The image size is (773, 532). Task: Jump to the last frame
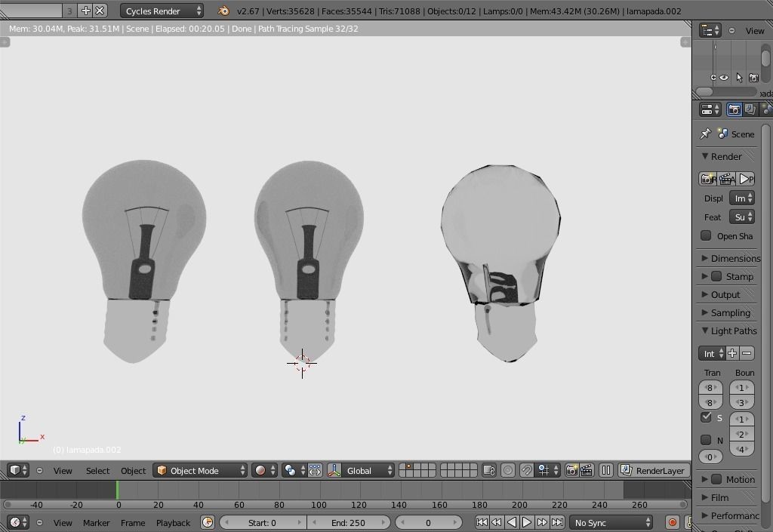tap(557, 522)
